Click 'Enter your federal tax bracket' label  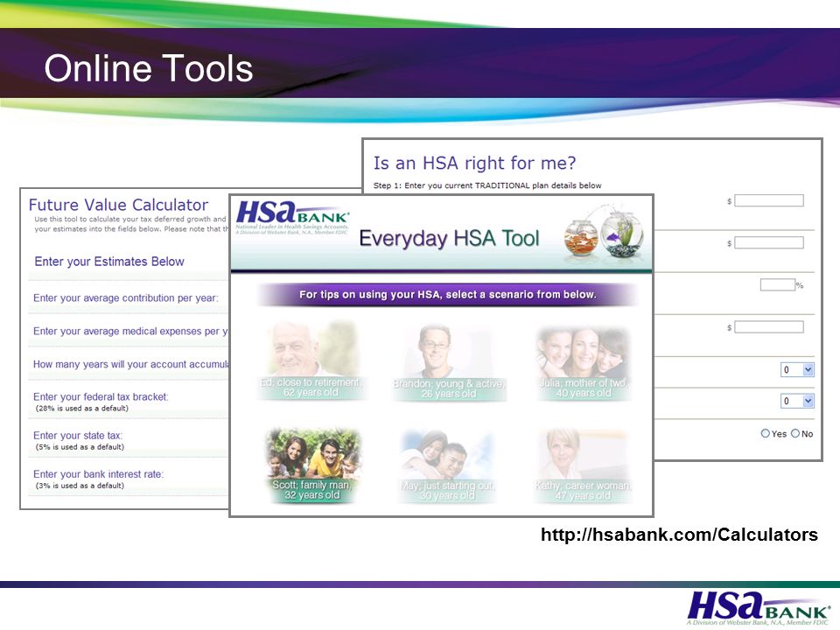[101, 397]
